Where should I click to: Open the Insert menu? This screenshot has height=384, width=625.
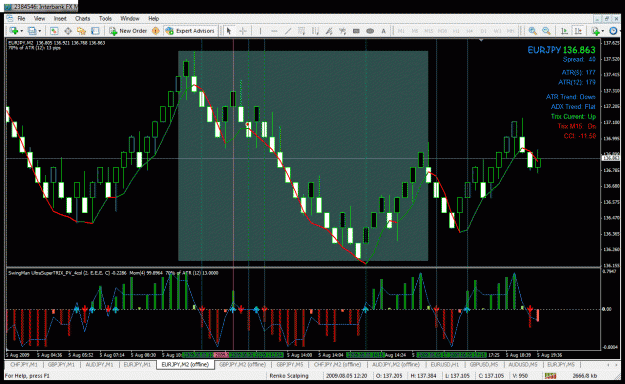(x=60, y=18)
